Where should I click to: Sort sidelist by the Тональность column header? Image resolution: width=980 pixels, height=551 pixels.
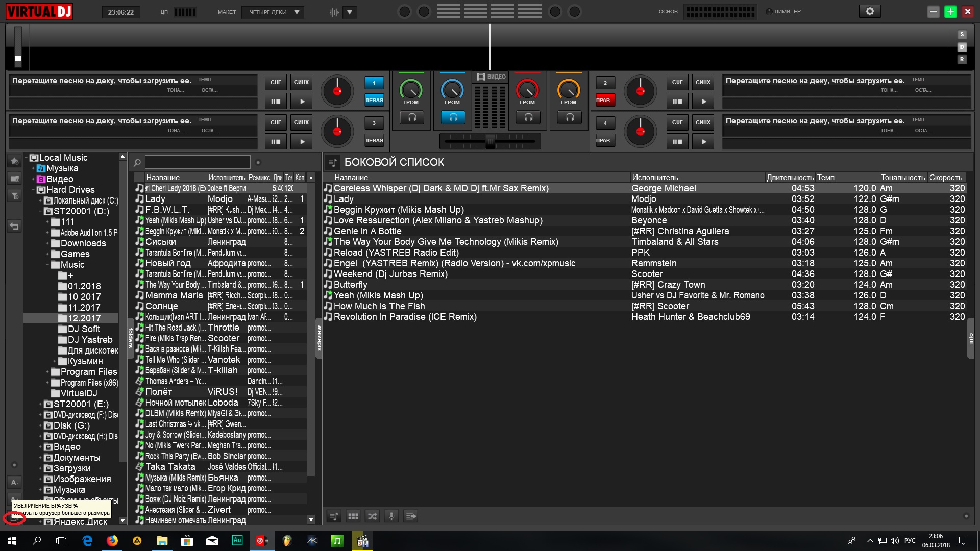(903, 178)
